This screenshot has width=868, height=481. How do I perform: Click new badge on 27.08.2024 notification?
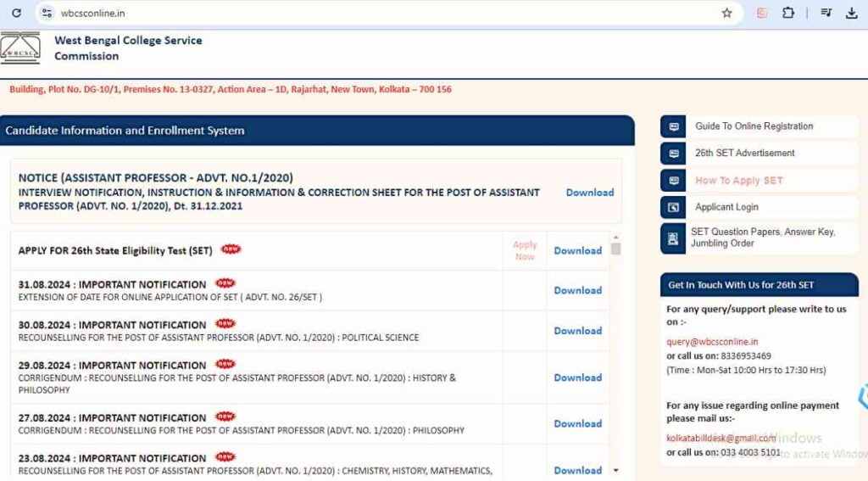pyautogui.click(x=225, y=417)
